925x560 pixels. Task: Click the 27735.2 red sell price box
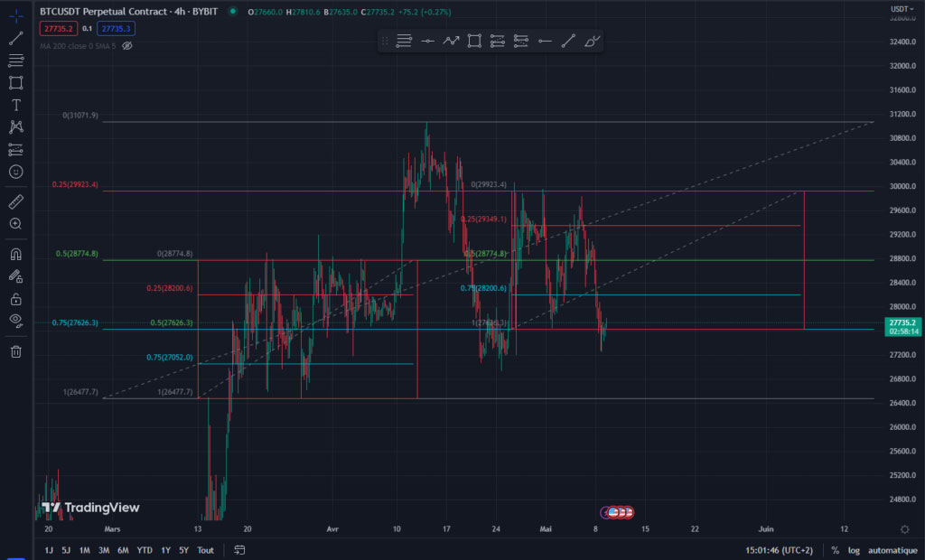click(59, 28)
